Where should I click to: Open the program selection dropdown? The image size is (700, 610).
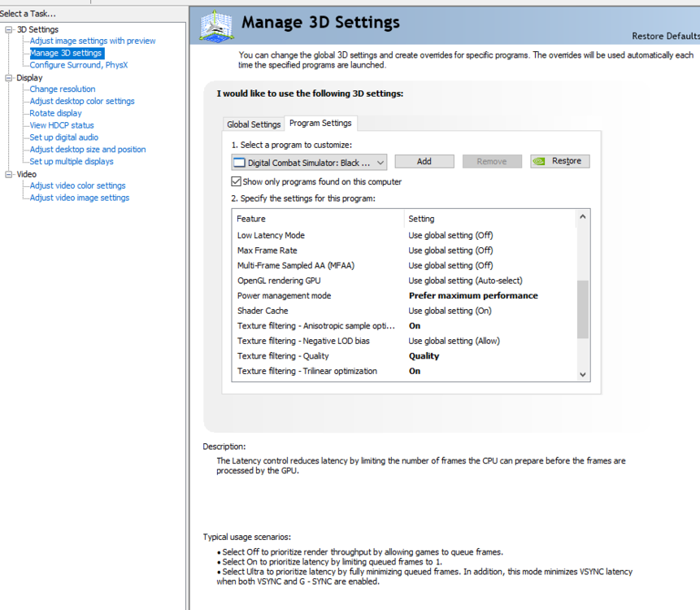[x=380, y=162]
